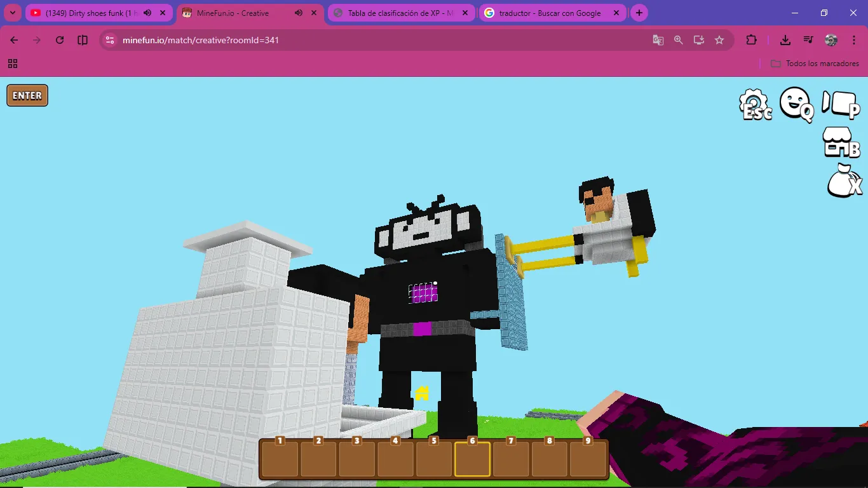
Task: Open the zoom magnifier icon
Action: [679, 40]
